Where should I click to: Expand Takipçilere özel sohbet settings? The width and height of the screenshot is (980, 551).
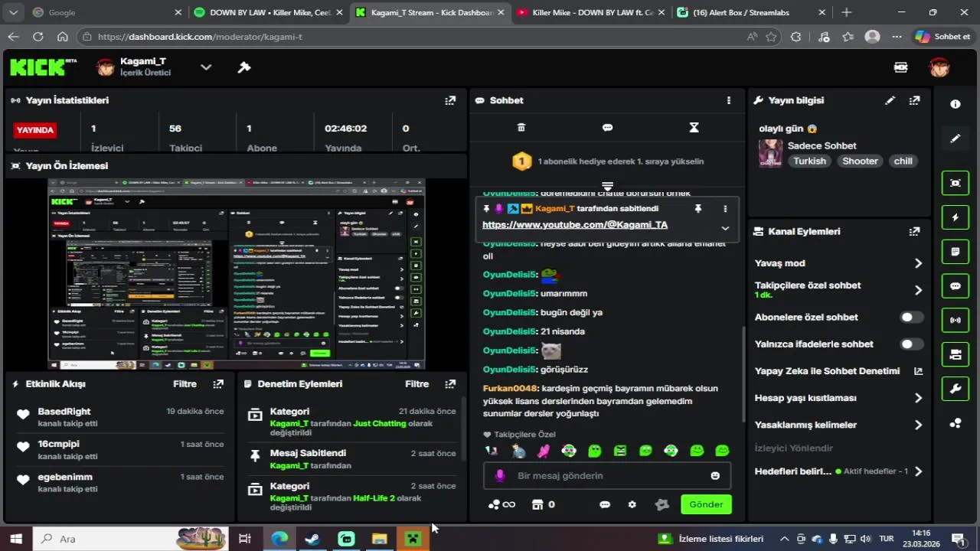918,290
